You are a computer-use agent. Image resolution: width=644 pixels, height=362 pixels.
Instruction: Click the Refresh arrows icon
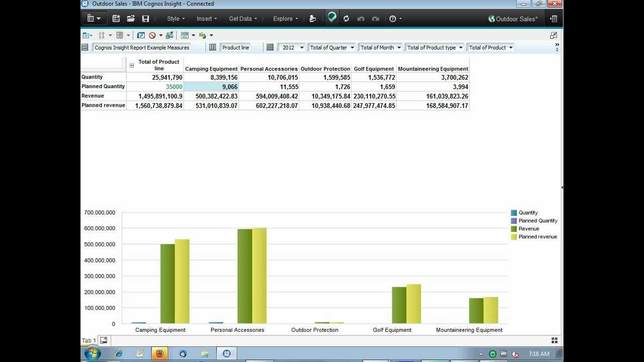coord(346,19)
